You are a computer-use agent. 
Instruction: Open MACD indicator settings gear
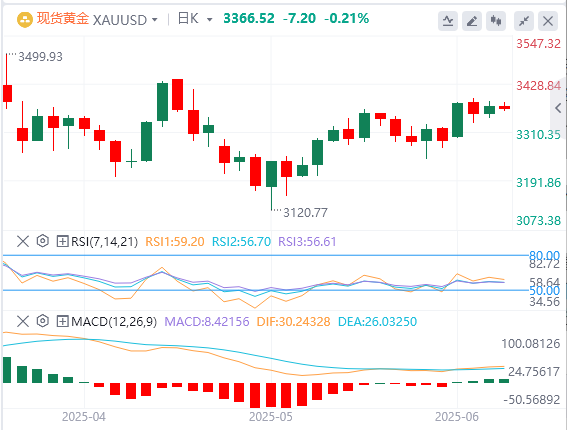pos(43,321)
